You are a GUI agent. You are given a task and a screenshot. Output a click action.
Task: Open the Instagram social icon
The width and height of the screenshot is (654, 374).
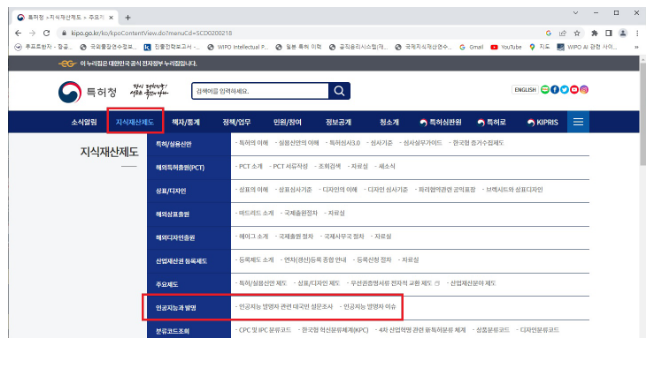click(x=584, y=90)
